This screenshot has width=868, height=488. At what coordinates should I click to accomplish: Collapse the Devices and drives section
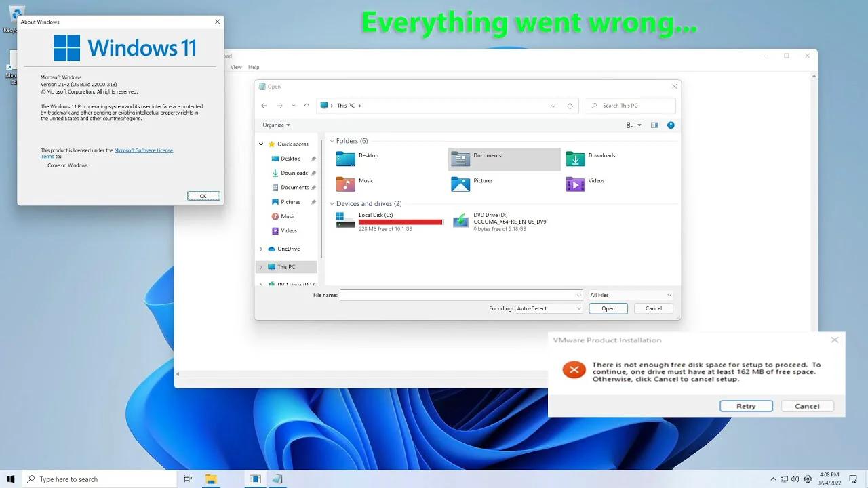point(332,203)
